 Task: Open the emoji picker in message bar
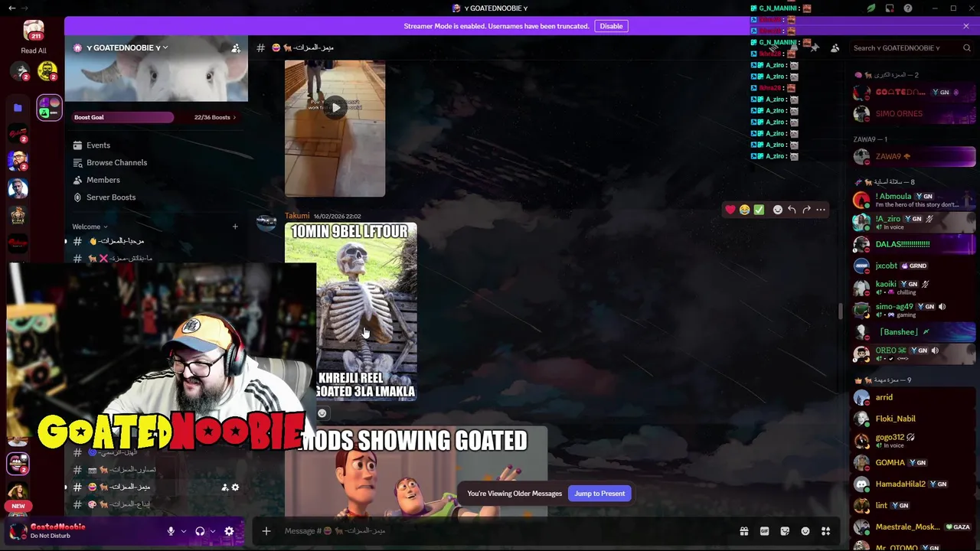pyautogui.click(x=805, y=531)
